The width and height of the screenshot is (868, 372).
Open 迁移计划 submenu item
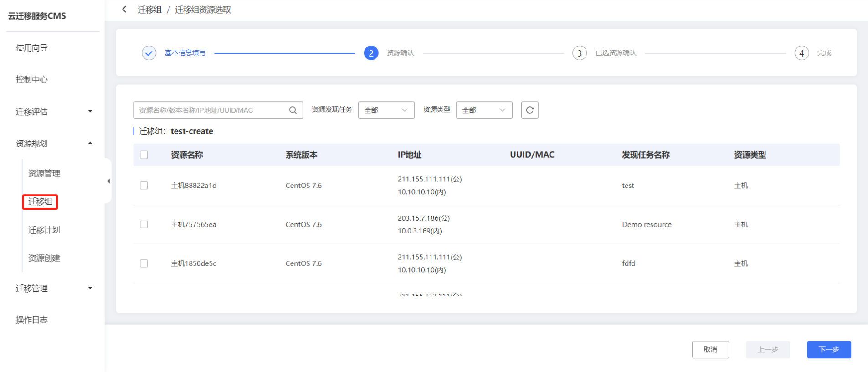tap(44, 230)
